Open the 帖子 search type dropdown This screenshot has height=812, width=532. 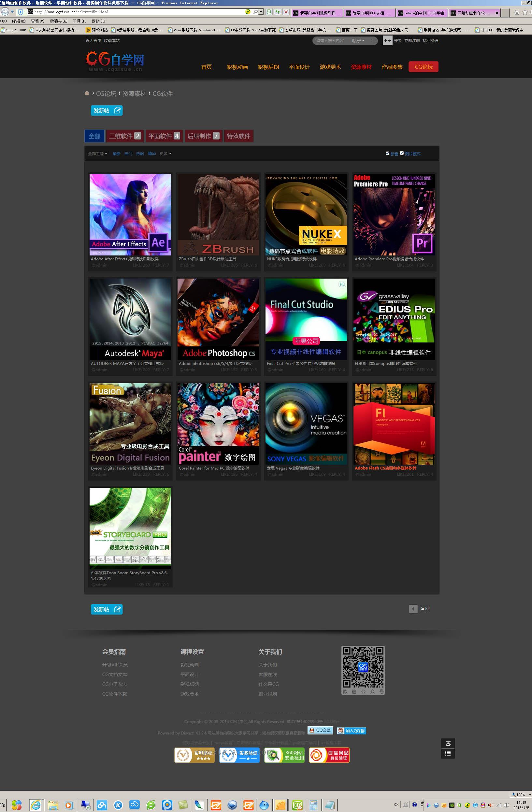(358, 41)
